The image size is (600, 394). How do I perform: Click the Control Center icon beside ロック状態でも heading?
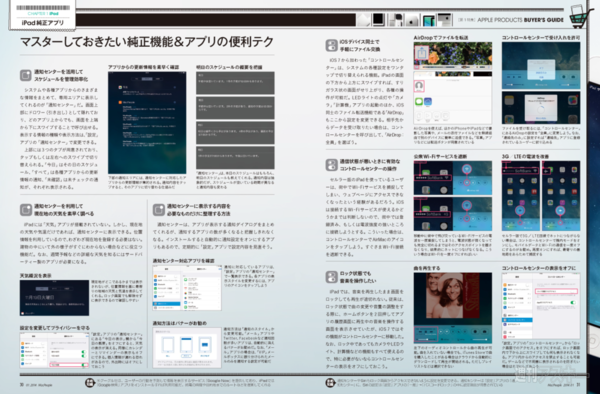[331, 277]
